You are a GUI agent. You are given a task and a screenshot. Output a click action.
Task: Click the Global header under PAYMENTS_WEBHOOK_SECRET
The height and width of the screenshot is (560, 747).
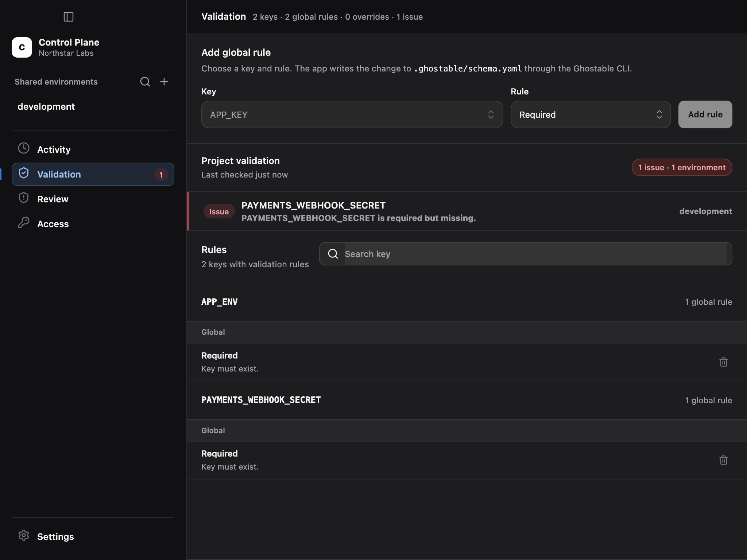467,431
